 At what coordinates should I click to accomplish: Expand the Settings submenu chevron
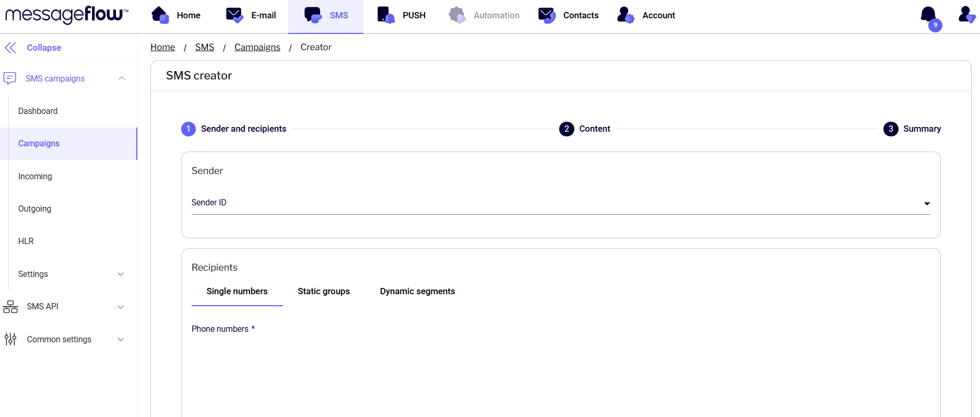(121, 274)
